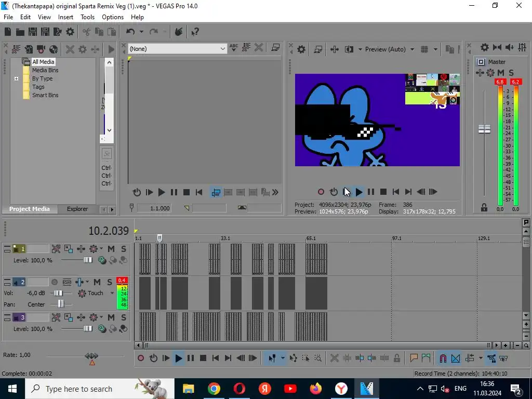Screen dimensions: 532x399
Task: Toggle the Master fader channels lock
Action: (484, 207)
